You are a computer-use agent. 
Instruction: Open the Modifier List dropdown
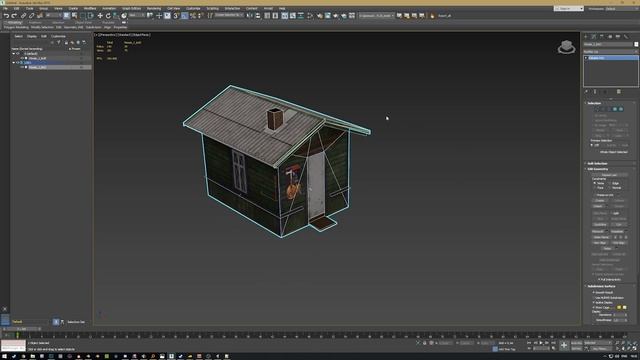coord(610,51)
